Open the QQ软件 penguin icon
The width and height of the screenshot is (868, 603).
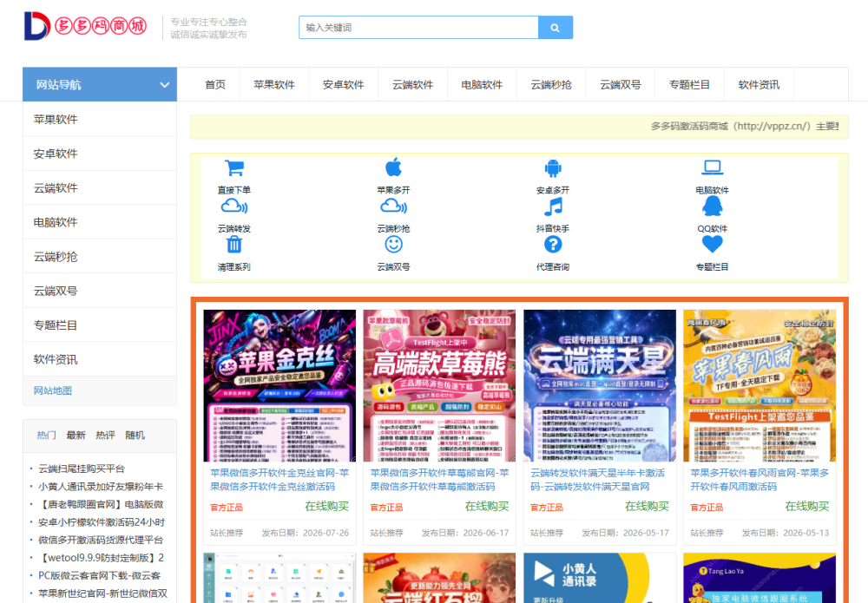pyautogui.click(x=713, y=206)
